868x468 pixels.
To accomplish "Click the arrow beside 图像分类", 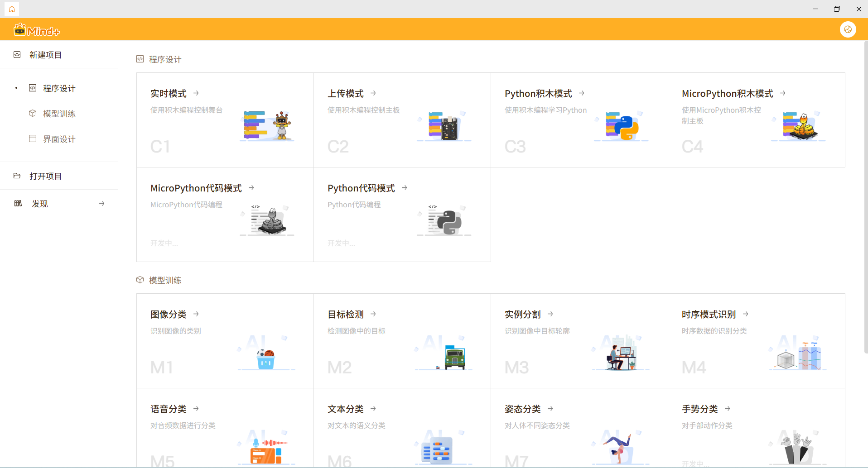I will pos(196,314).
